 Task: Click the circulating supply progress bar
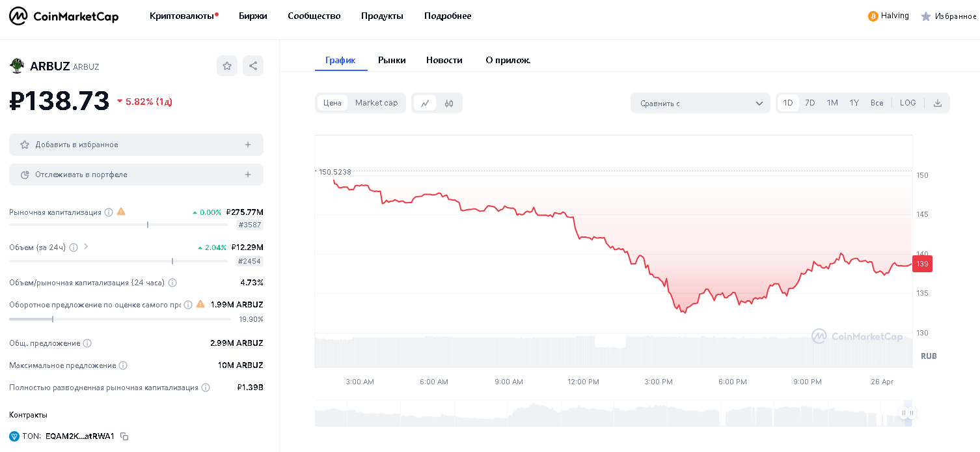120,319
